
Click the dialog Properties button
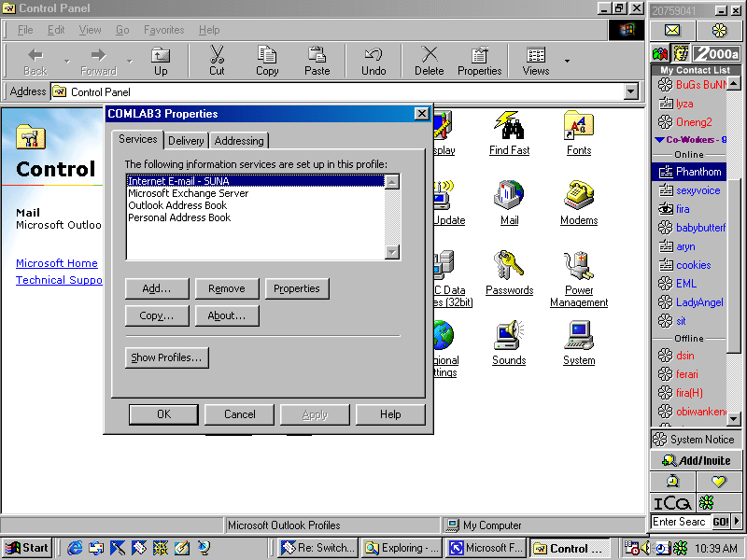(297, 288)
